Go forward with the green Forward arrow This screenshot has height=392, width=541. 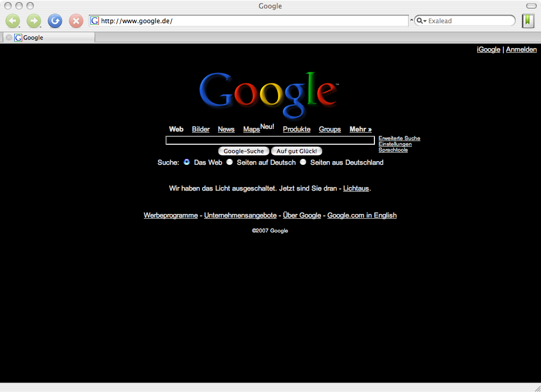point(34,21)
